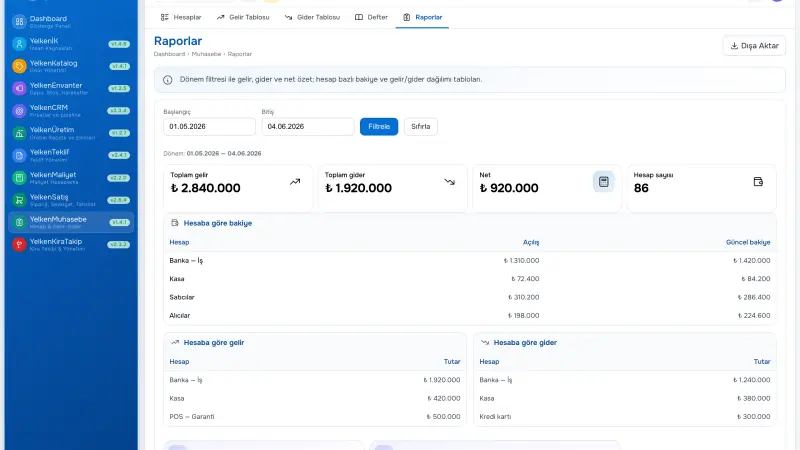Click the Muhasebe breadcrumb link
Screen dimensions: 800x450
coord(206,54)
